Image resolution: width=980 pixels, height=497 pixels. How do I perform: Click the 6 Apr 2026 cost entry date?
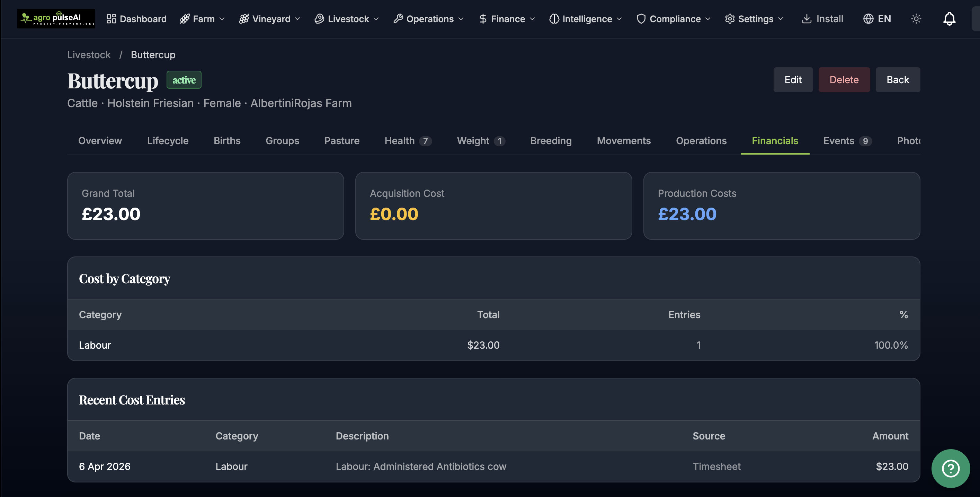click(x=105, y=467)
